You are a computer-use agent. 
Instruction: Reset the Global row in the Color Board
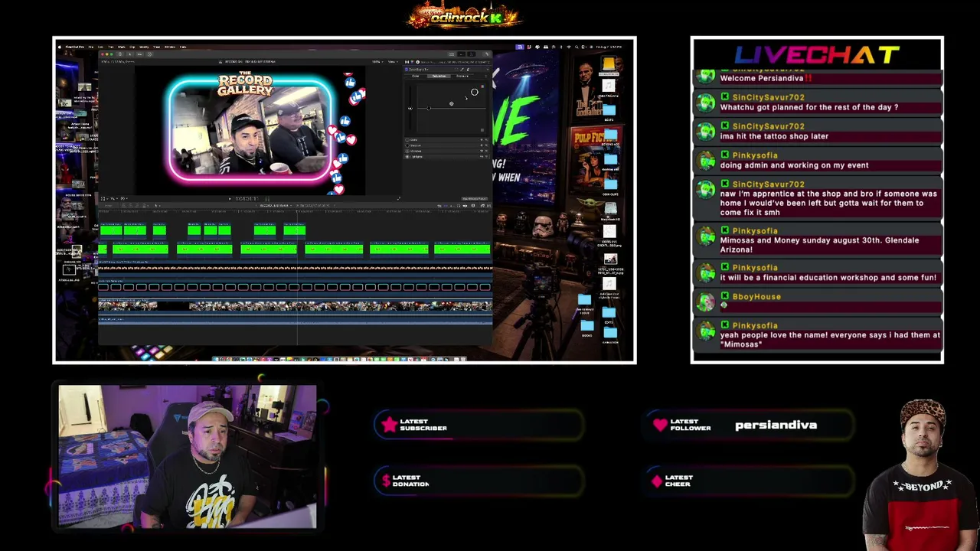click(x=487, y=140)
